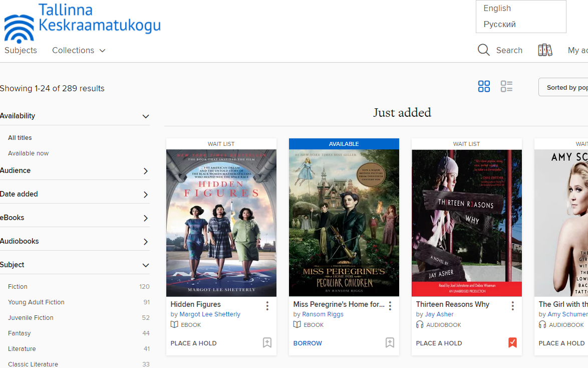Click 'Showing 1-24 of 289 results' text
Screen dimensions: 588x368
[52, 89]
